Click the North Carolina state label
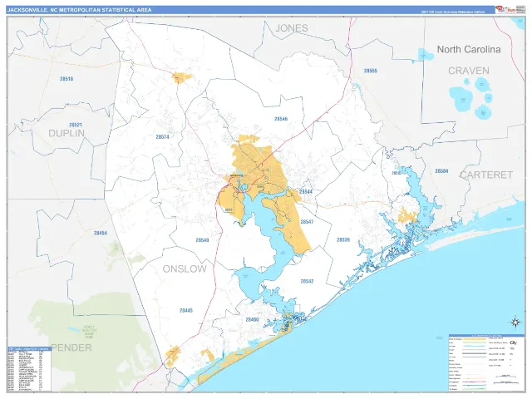Image resolution: width=532 pixels, height=399 pixels. coord(469,50)
